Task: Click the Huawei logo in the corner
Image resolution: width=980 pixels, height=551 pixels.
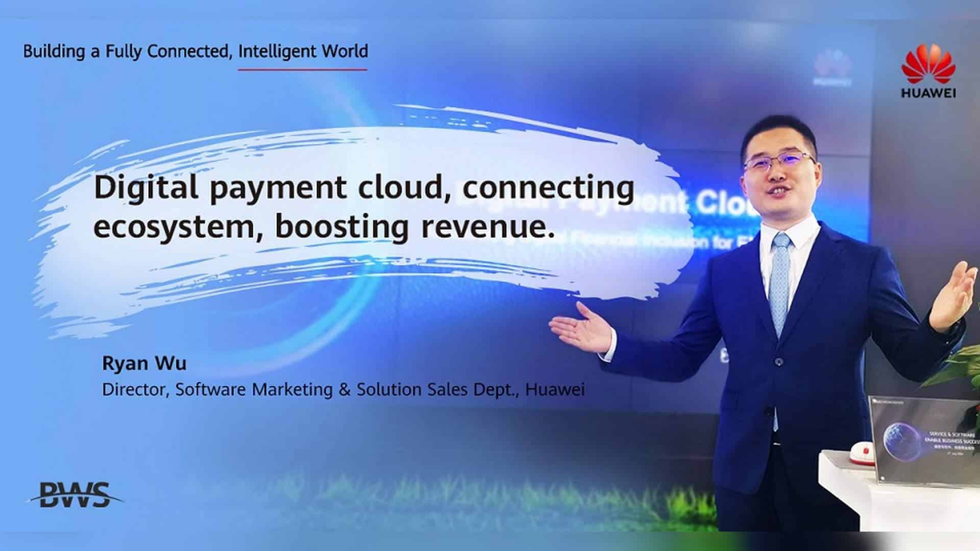Action: 928,70
